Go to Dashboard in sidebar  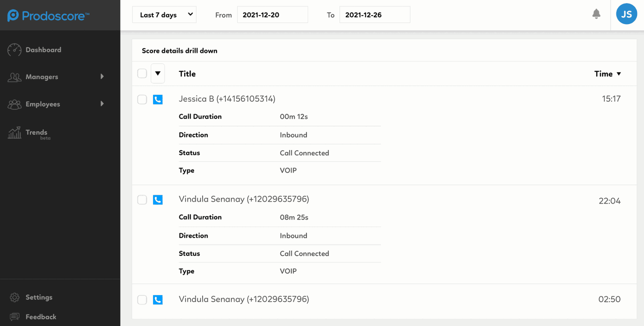click(x=43, y=50)
